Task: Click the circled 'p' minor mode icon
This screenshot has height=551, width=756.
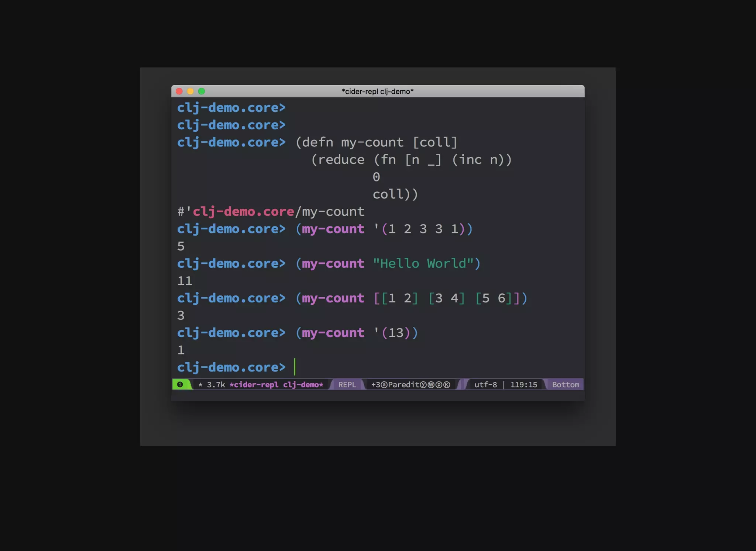Action: [439, 385]
